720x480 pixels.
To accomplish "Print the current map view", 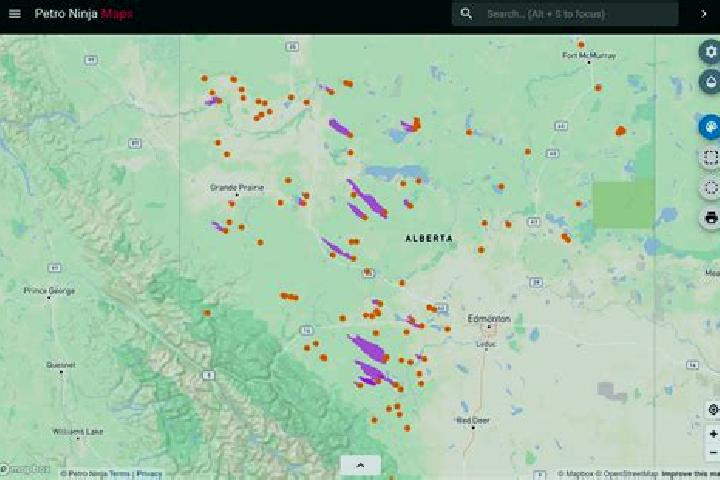I will click(710, 217).
